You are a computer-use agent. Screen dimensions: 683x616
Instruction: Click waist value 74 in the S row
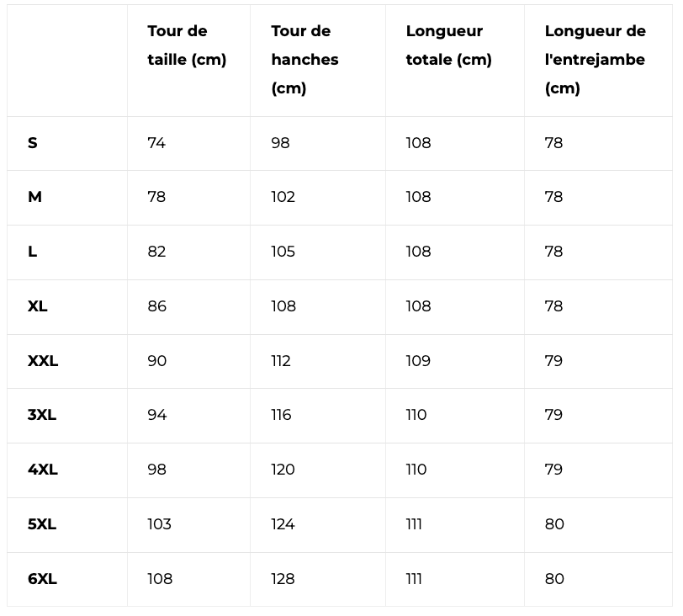[x=156, y=143]
